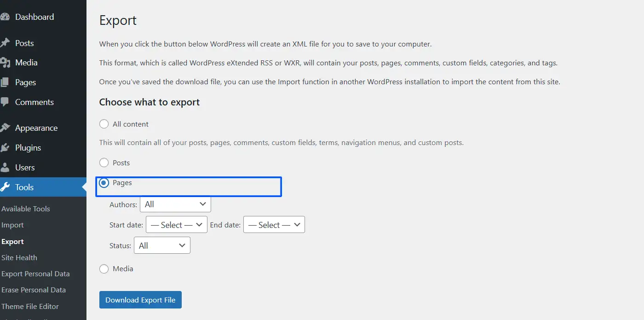Select the All content radio button

click(x=104, y=124)
